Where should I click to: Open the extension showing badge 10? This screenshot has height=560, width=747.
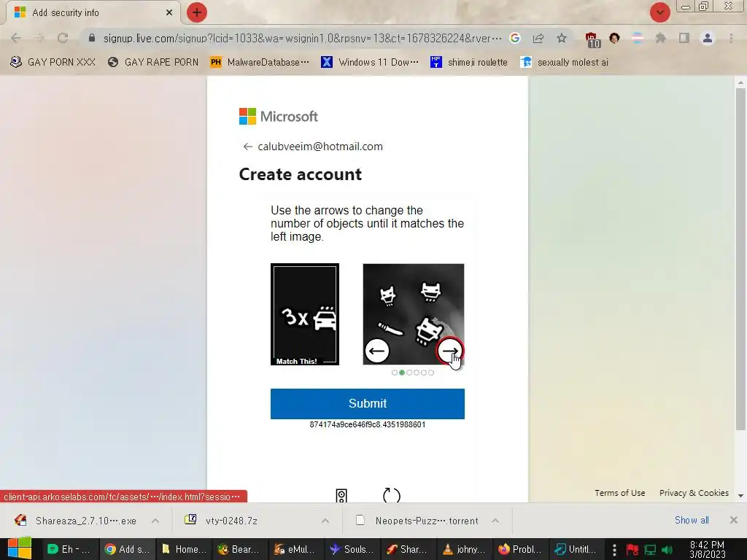click(x=592, y=39)
